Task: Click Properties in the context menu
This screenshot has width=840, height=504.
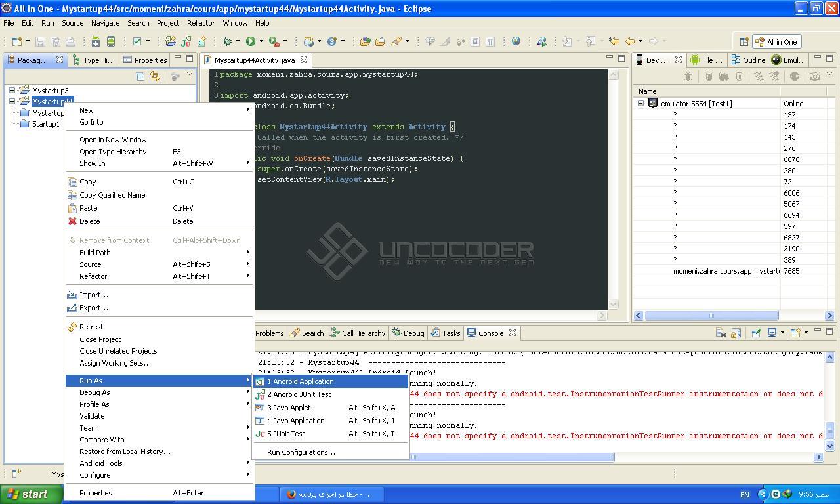Action: pos(159,493)
